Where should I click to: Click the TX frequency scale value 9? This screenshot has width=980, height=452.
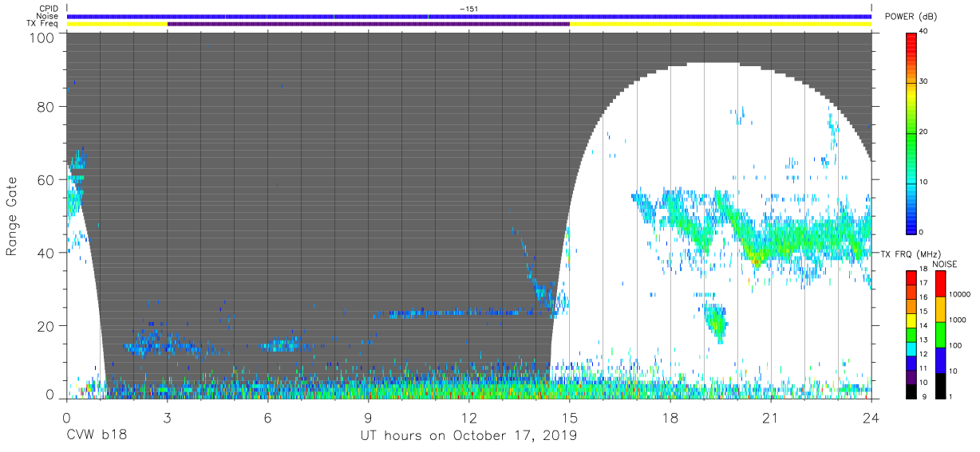[923, 396]
